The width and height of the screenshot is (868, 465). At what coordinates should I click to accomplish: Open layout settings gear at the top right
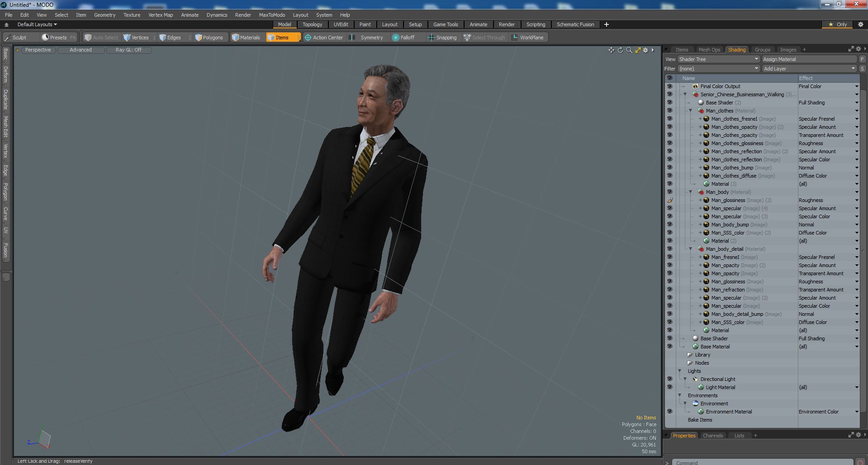tap(860, 24)
